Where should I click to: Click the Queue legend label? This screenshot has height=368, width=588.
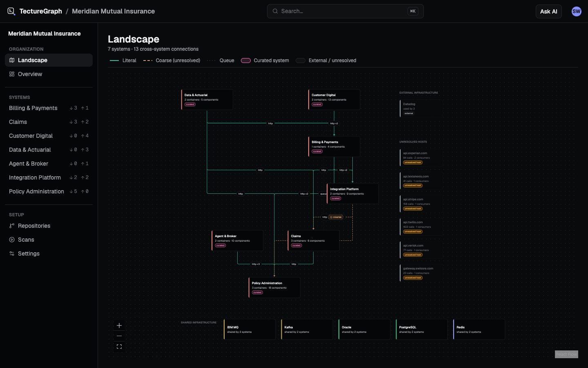(227, 61)
